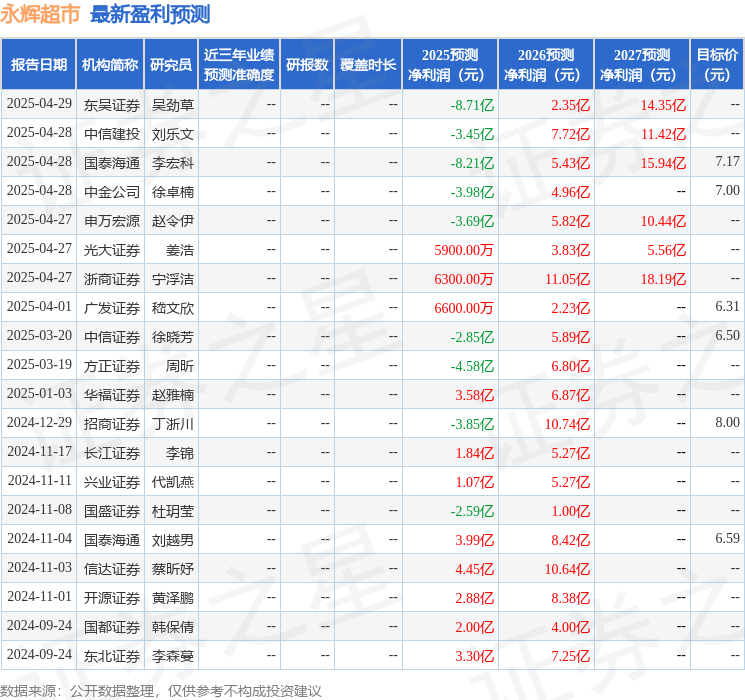745x700 pixels.
Task: Click the date 2025-03-20
Action: (39, 336)
